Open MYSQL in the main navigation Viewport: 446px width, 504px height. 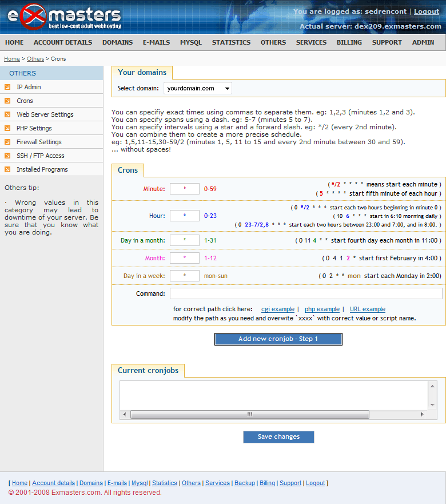(x=191, y=42)
